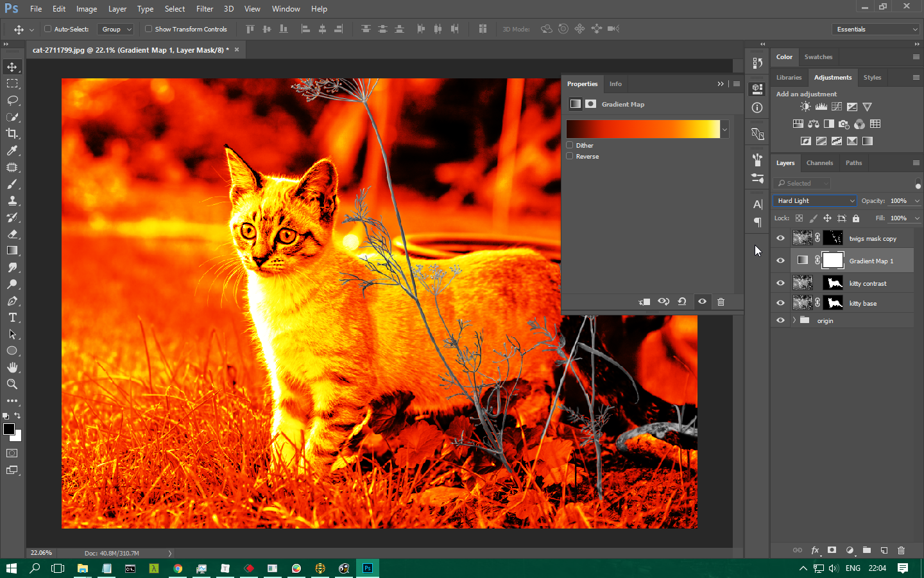The image size is (924, 578).
Task: Open the Fill slider dropdown
Action: pyautogui.click(x=917, y=218)
